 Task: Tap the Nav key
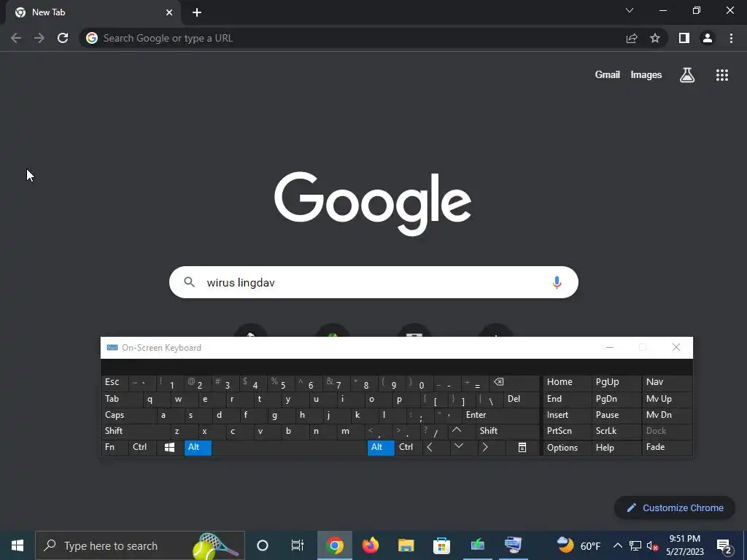pyautogui.click(x=667, y=382)
